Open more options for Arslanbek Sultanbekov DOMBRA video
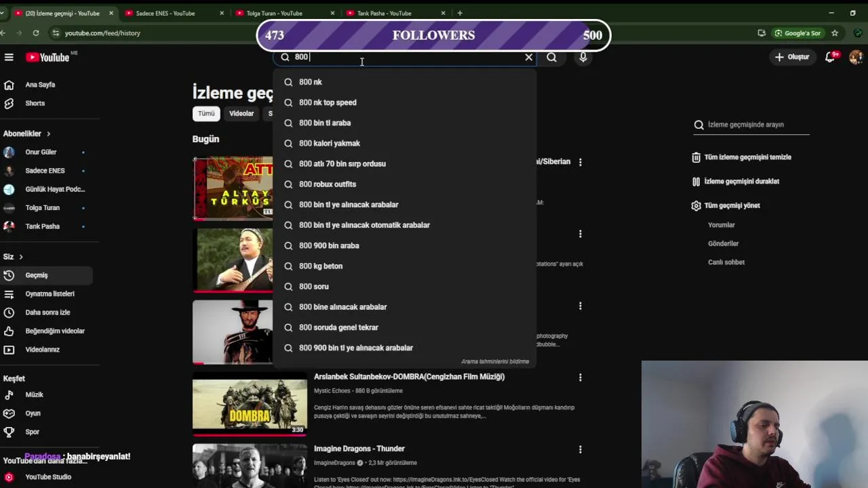This screenshot has width=868, height=488. click(580, 378)
